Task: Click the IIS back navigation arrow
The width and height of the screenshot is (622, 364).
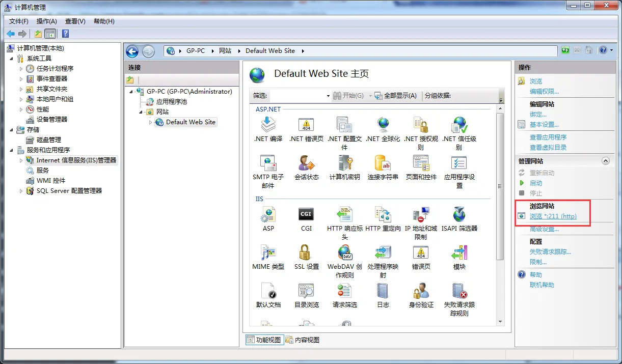Action: click(132, 51)
